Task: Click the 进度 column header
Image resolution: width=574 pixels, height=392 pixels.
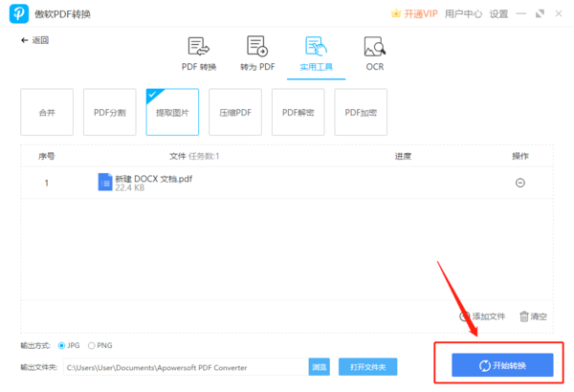Action: (403, 156)
